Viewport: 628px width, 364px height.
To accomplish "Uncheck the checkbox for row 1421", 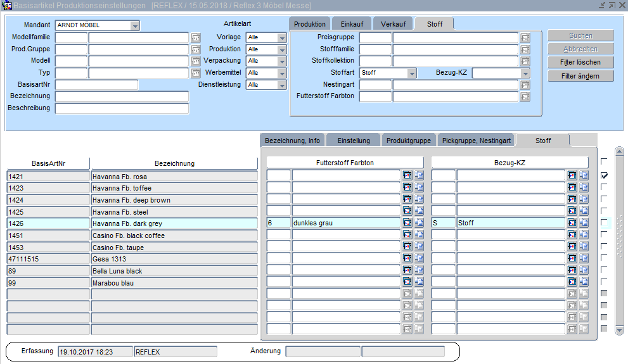I will tap(604, 175).
